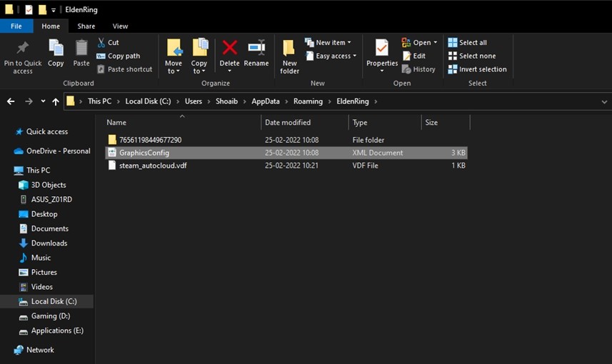Open Documents in navigation pane
The width and height of the screenshot is (612, 364).
point(44,228)
